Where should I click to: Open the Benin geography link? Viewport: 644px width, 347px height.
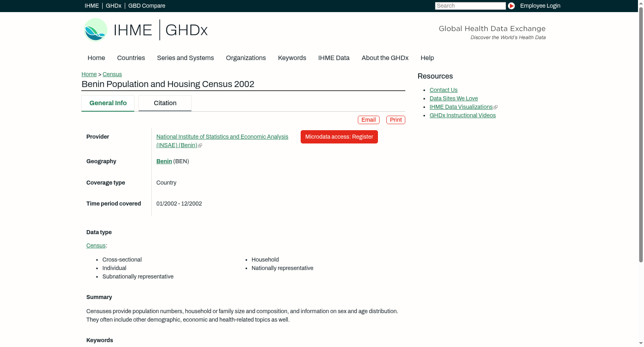(164, 161)
